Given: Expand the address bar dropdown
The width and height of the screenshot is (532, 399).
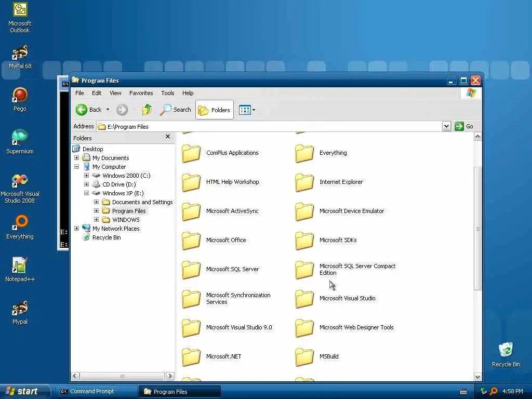Looking at the screenshot, I should click(446, 126).
